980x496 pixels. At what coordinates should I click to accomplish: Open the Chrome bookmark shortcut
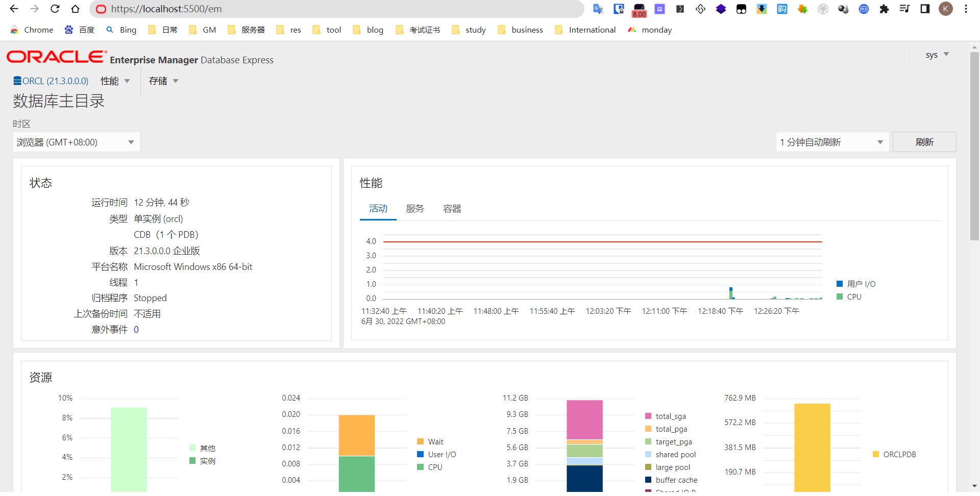coord(32,30)
